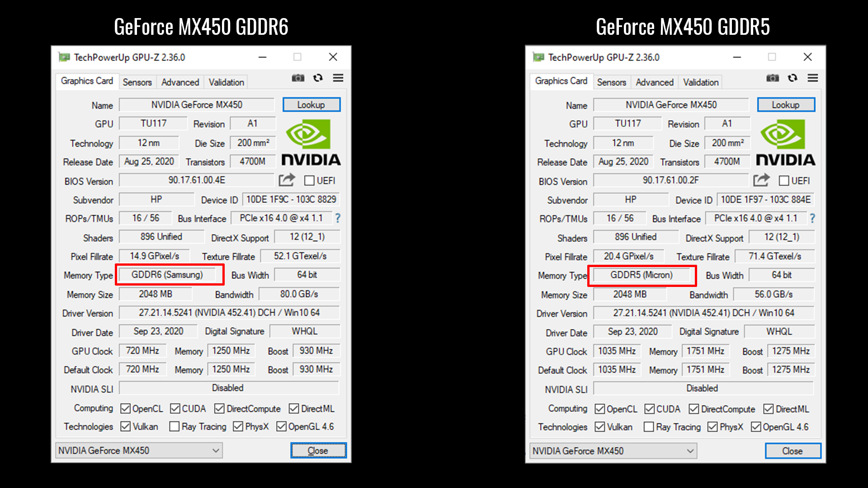Click Lookup button in left window
Screen dimensions: 868x488
(311, 105)
